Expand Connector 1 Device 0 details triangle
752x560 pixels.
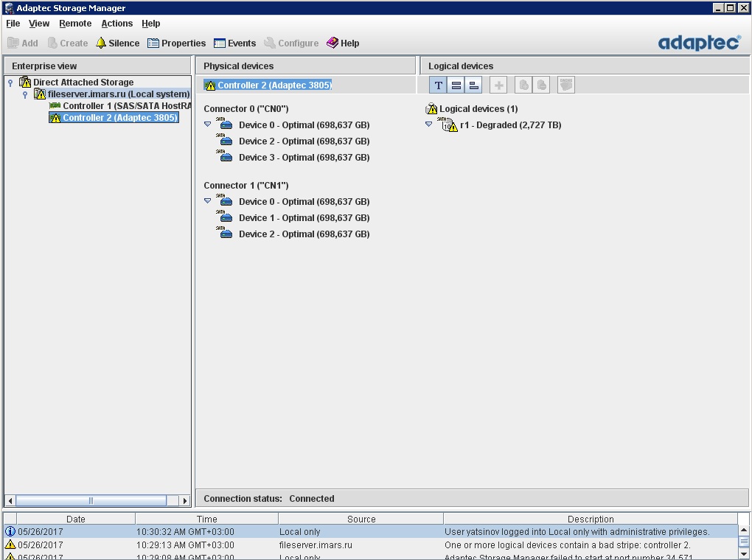tap(207, 201)
